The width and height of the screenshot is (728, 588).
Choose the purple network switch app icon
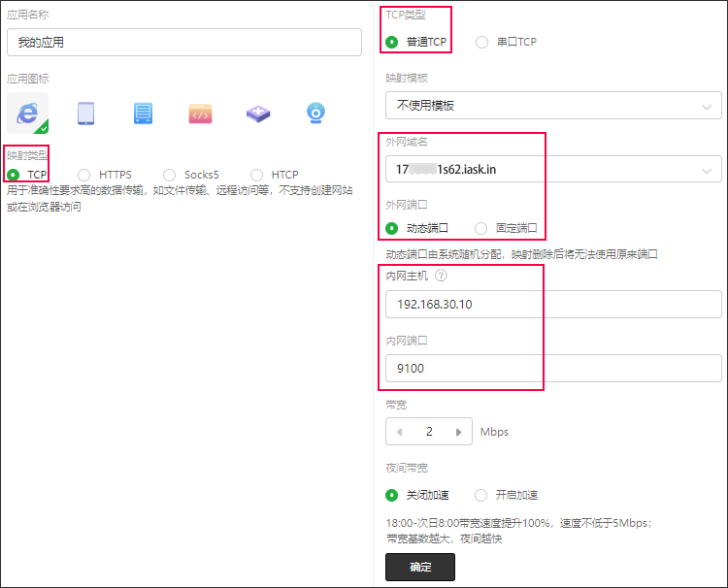(x=258, y=114)
